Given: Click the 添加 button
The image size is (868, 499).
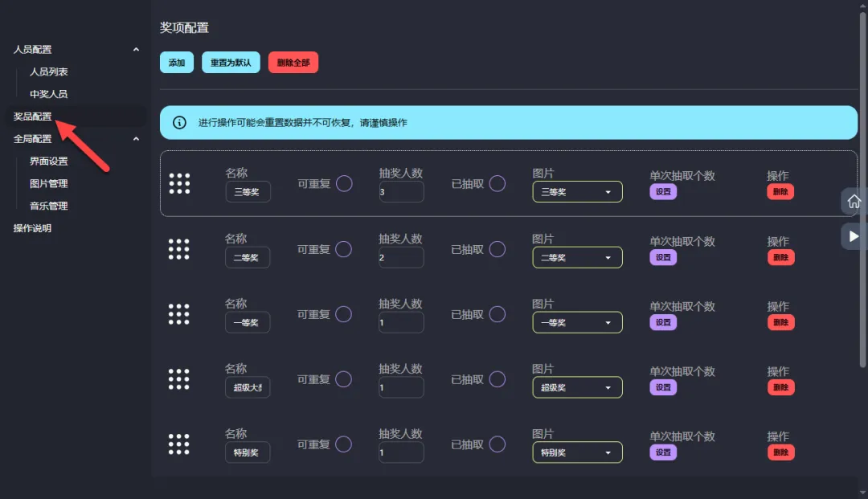Looking at the screenshot, I should click(177, 63).
